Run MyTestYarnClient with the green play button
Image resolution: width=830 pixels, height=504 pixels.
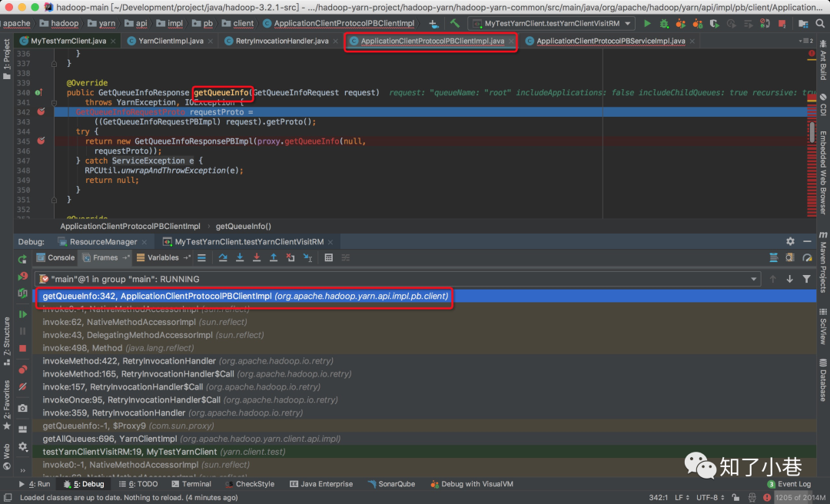coord(647,24)
